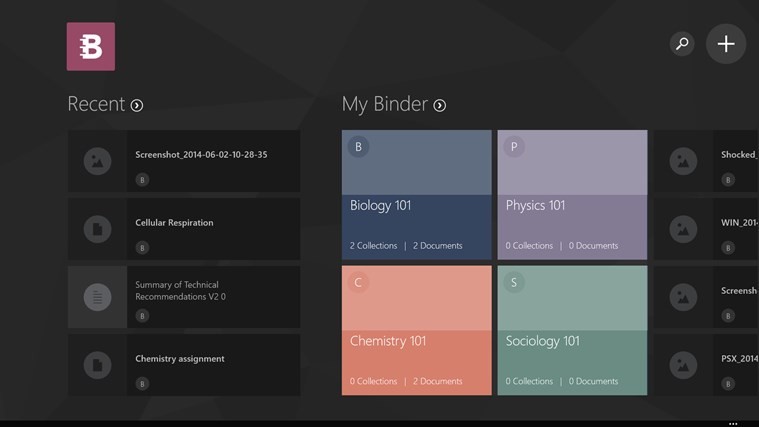
Task: Click the text-lines icon for Summary of Technical Recommendations
Action: 97,297
